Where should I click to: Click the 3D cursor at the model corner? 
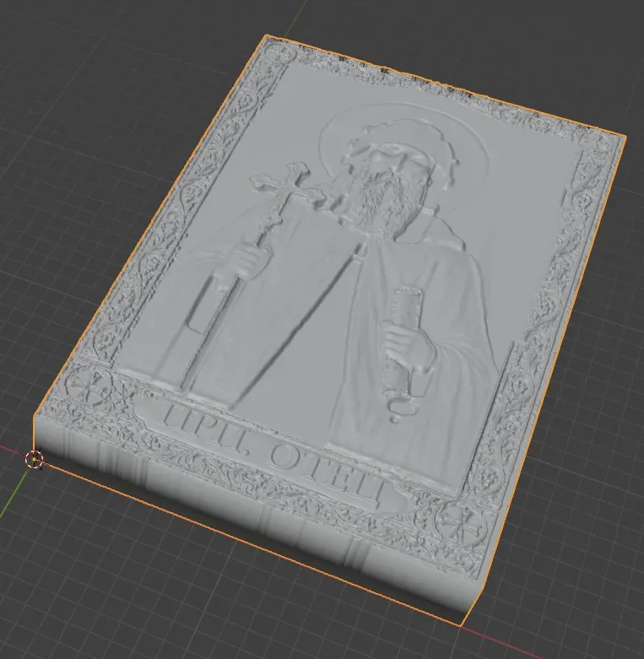(34, 459)
